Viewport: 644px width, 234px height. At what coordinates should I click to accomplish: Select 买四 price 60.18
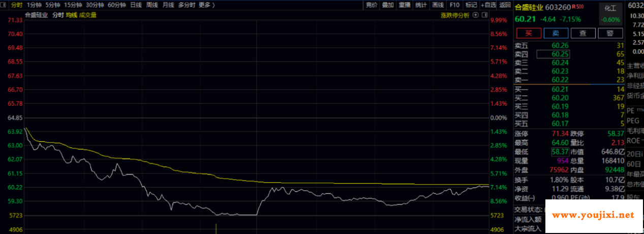560,115
